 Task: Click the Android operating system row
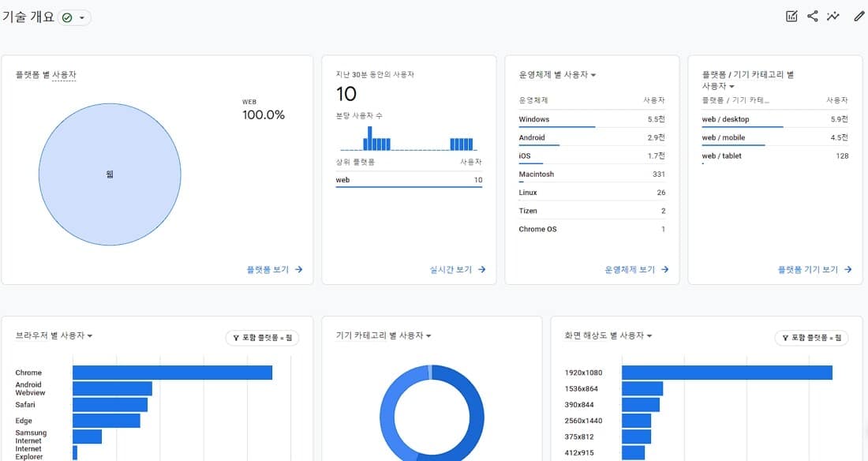(x=592, y=137)
